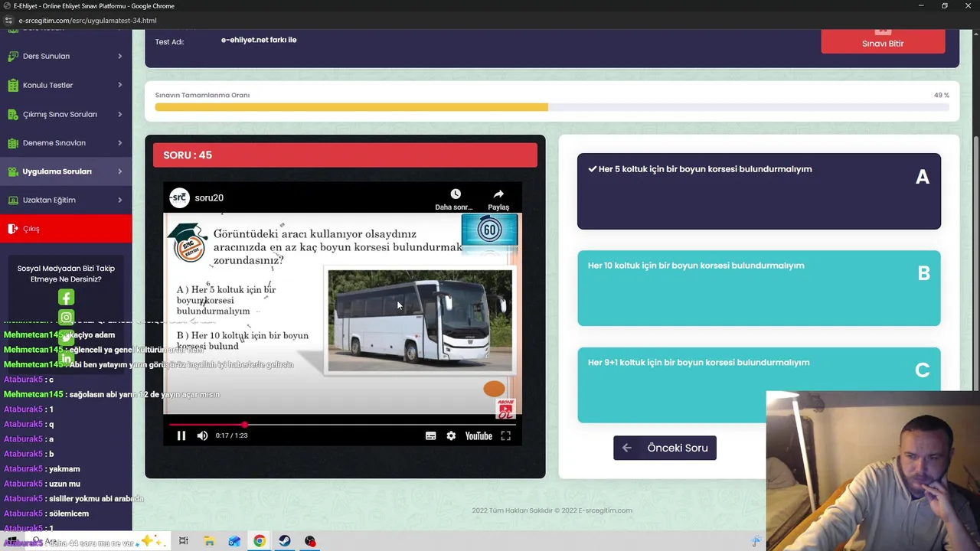Click the red Çıkış logout text
980x551 pixels.
tap(31, 229)
